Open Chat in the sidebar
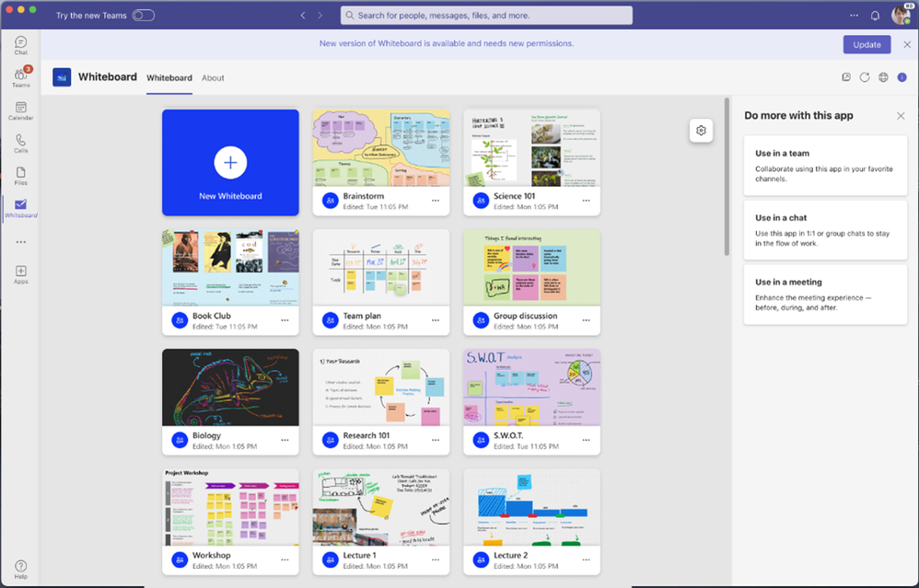 (x=20, y=45)
